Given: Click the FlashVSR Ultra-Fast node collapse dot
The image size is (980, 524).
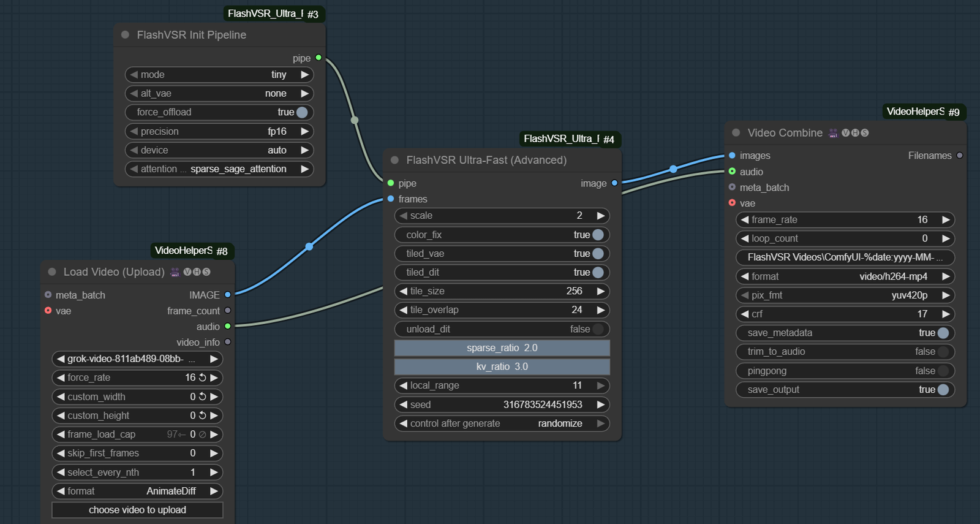Looking at the screenshot, I should [394, 160].
